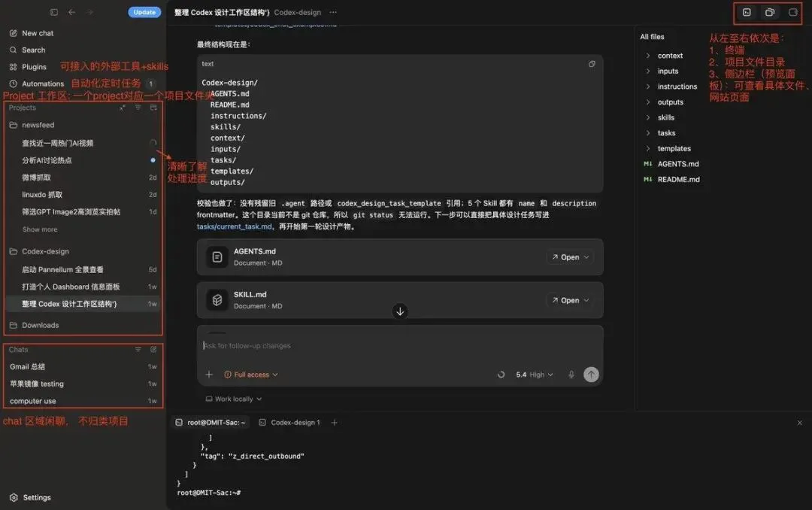Open the AGENTS.md document card button

click(565, 257)
